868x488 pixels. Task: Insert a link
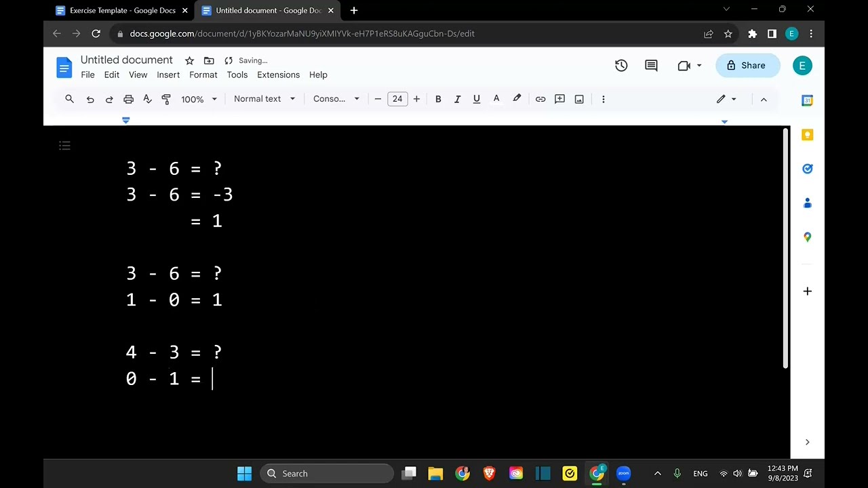[540, 99]
